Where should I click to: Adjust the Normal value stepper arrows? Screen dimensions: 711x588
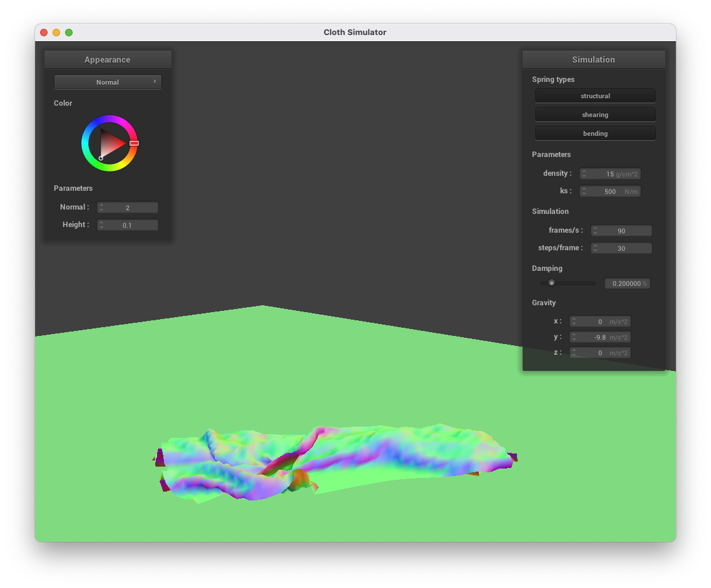pyautogui.click(x=101, y=208)
